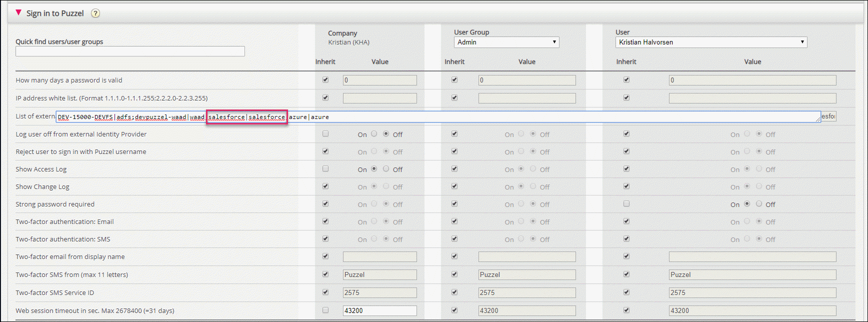This screenshot has height=322, width=868.
Task: Toggle Company inherit for IP address white list
Action: pyautogui.click(x=325, y=98)
